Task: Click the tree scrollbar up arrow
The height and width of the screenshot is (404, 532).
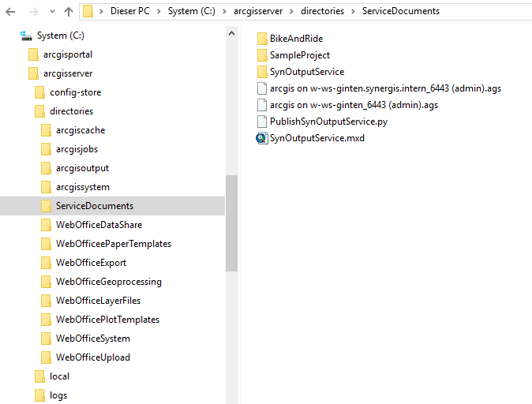Action: (x=232, y=33)
